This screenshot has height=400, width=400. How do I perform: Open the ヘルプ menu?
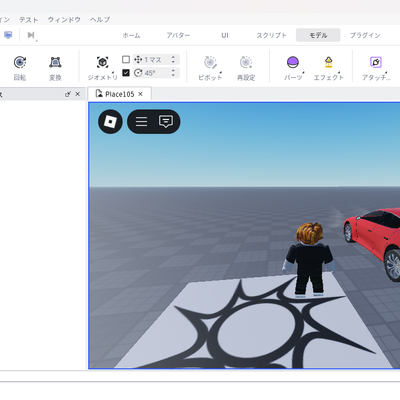tap(100, 20)
